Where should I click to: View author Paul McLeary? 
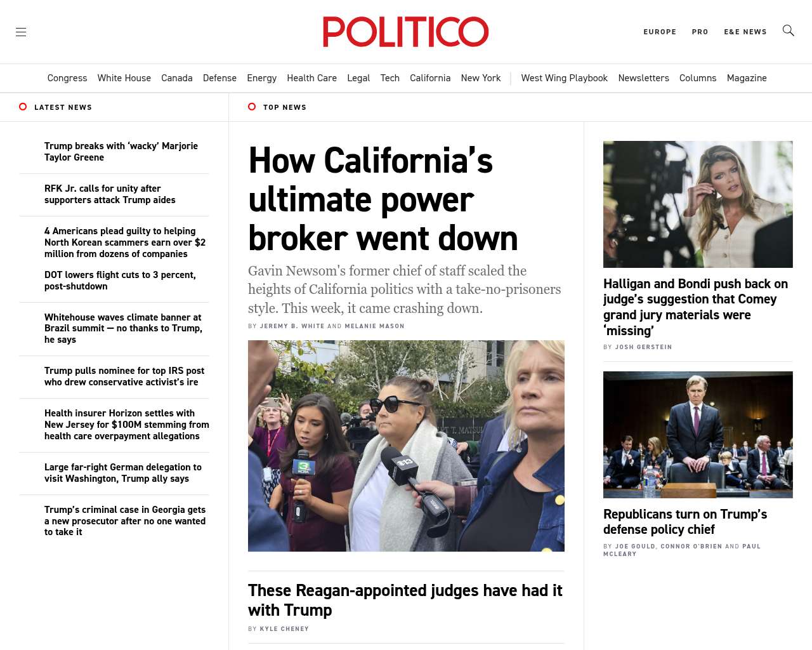[x=682, y=550]
